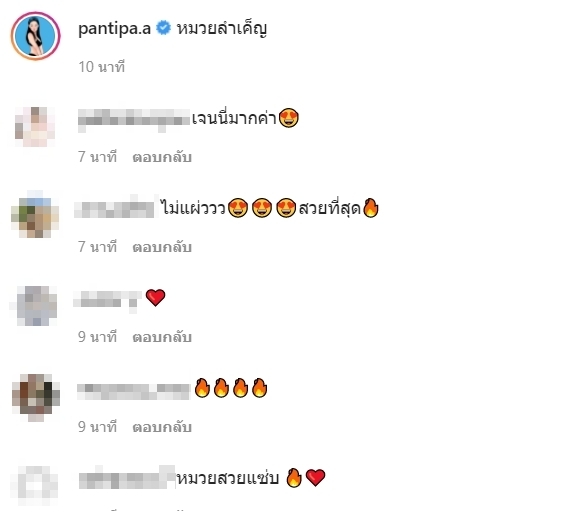
Task: Click the 10 นาที timestamp
Action: pyautogui.click(x=102, y=67)
